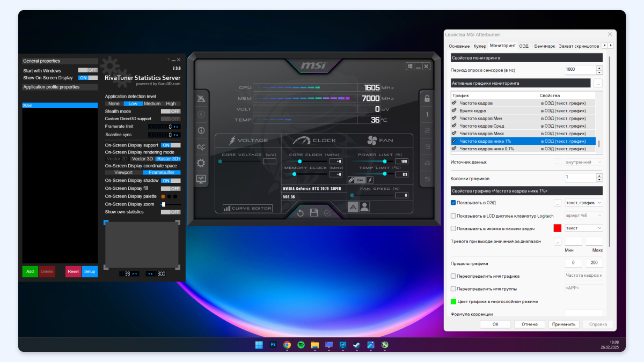Image resolution: width=644 pixels, height=362 pixels.
Task: Click the red taskbar icon color swatch
Action: (557, 228)
